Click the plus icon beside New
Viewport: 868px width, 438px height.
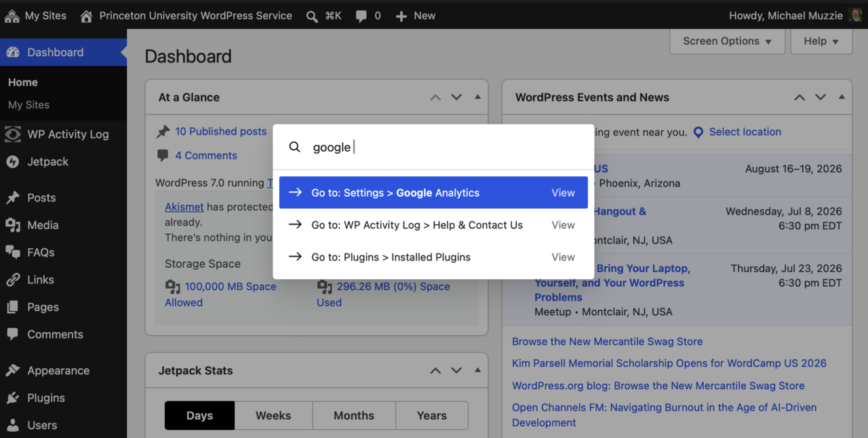(x=401, y=16)
